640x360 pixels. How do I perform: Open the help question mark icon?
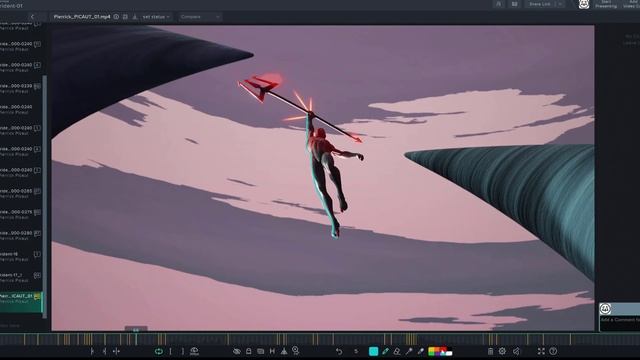click(x=553, y=351)
